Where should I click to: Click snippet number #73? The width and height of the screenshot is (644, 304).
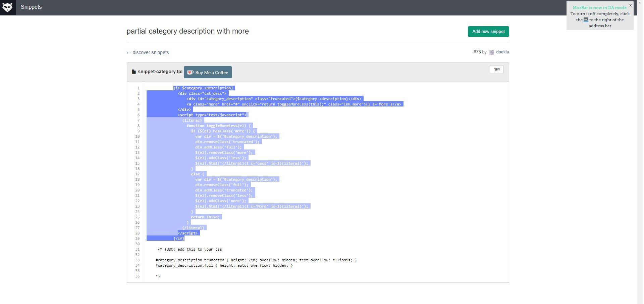[x=477, y=52]
